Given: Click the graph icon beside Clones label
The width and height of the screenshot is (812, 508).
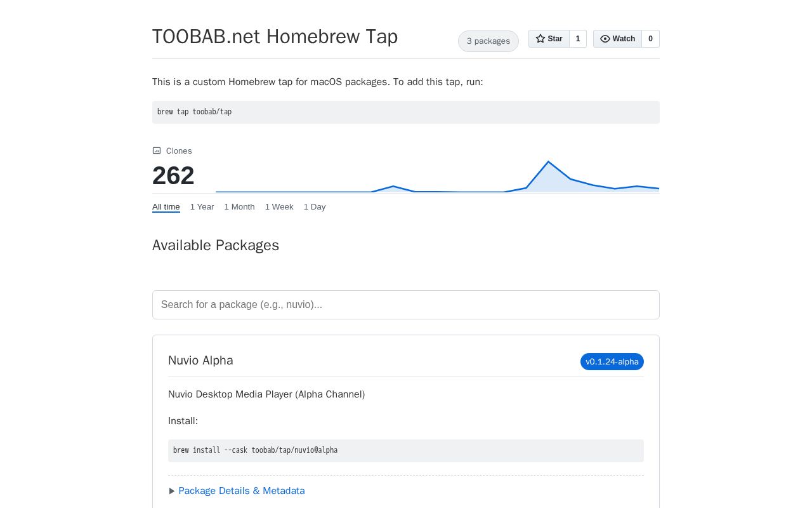Looking at the screenshot, I should pyautogui.click(x=157, y=150).
